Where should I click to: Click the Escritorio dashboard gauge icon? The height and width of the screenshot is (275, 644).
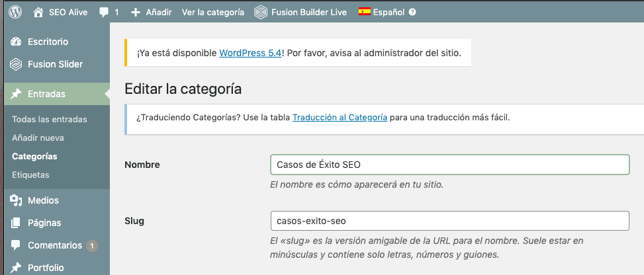click(16, 42)
